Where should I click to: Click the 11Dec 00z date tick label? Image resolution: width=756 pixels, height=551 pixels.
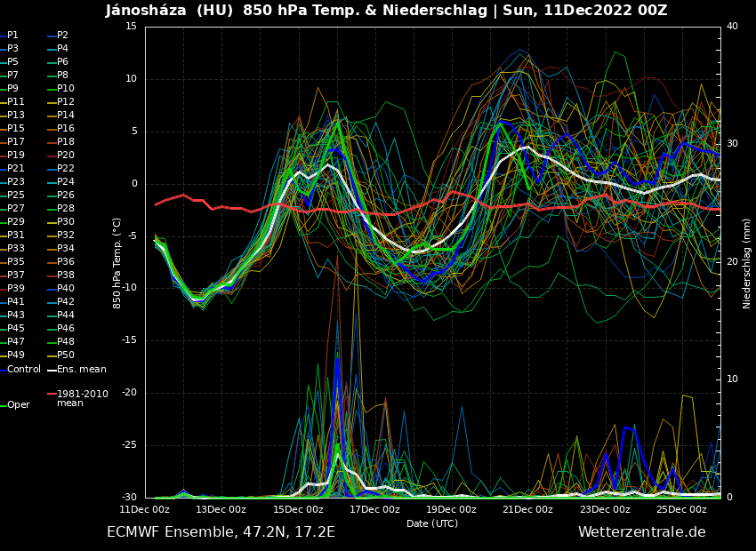coord(145,509)
